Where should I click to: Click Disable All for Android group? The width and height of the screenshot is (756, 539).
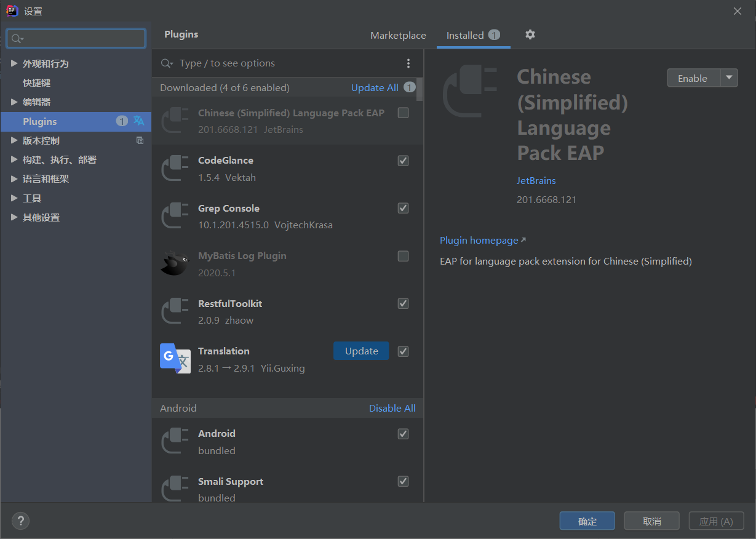[x=392, y=408]
